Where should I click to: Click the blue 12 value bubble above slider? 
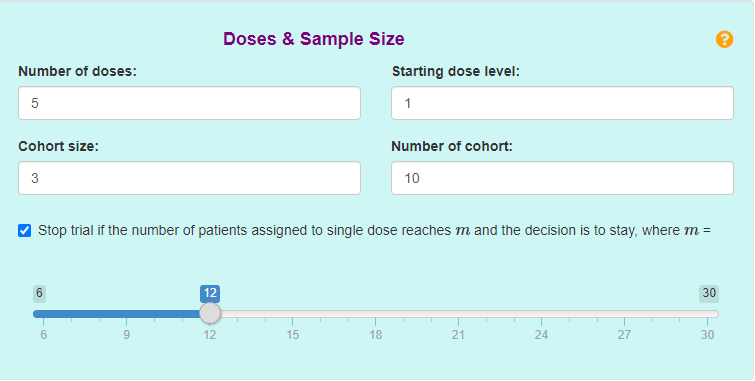click(210, 293)
